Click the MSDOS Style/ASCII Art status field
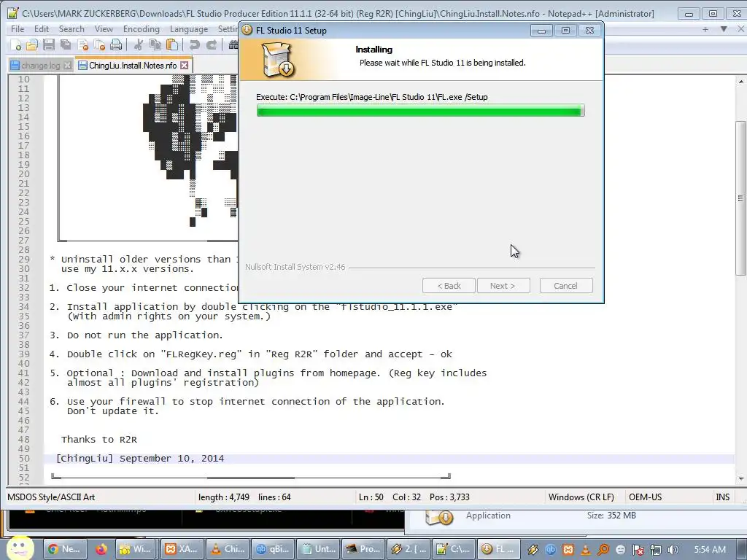Viewport: 747px width, 560px height. [51, 497]
